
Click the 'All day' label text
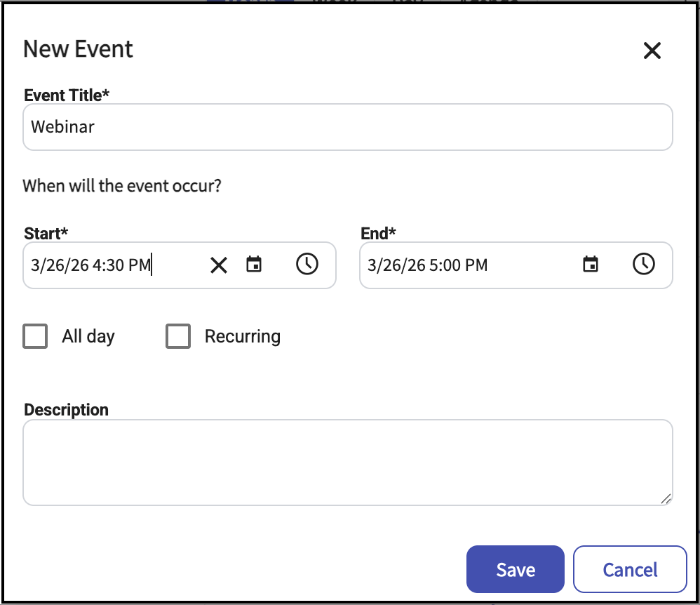pos(88,336)
